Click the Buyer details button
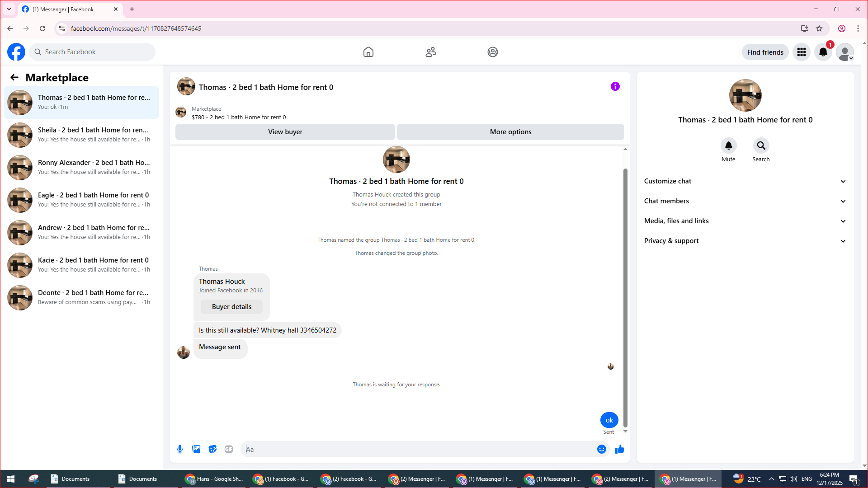Viewport: 868px width, 488px height. point(231,307)
